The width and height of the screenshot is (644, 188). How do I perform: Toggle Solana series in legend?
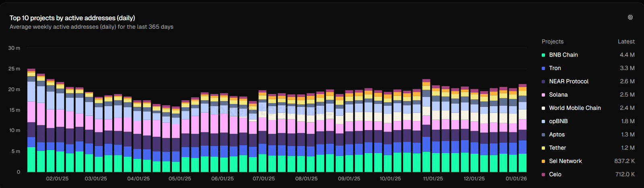558,95
